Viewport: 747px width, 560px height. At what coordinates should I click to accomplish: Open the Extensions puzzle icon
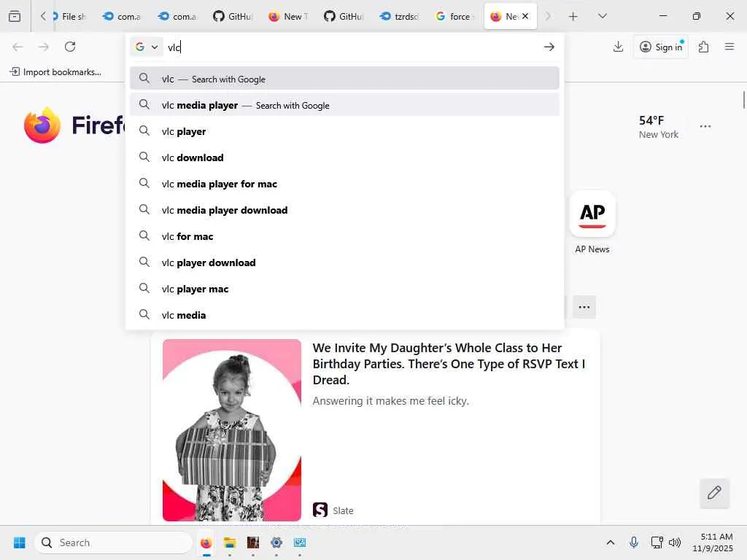pyautogui.click(x=704, y=47)
